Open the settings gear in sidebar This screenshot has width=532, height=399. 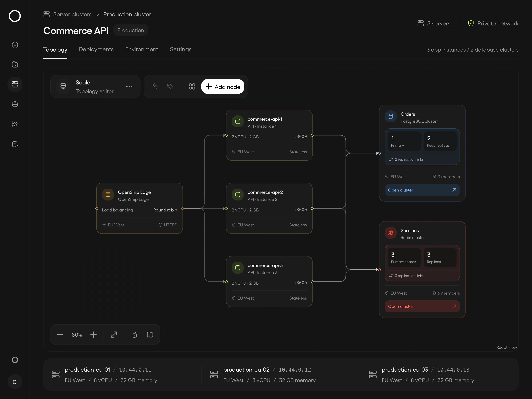(15, 360)
